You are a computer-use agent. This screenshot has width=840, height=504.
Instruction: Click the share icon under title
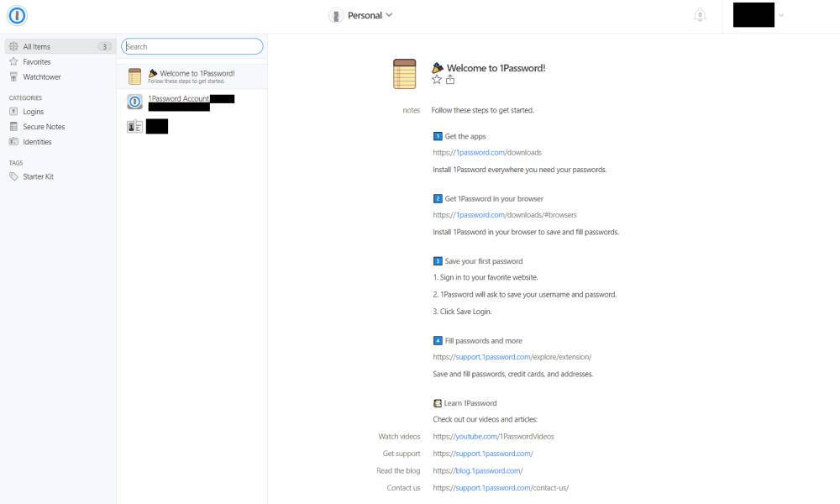coord(450,80)
